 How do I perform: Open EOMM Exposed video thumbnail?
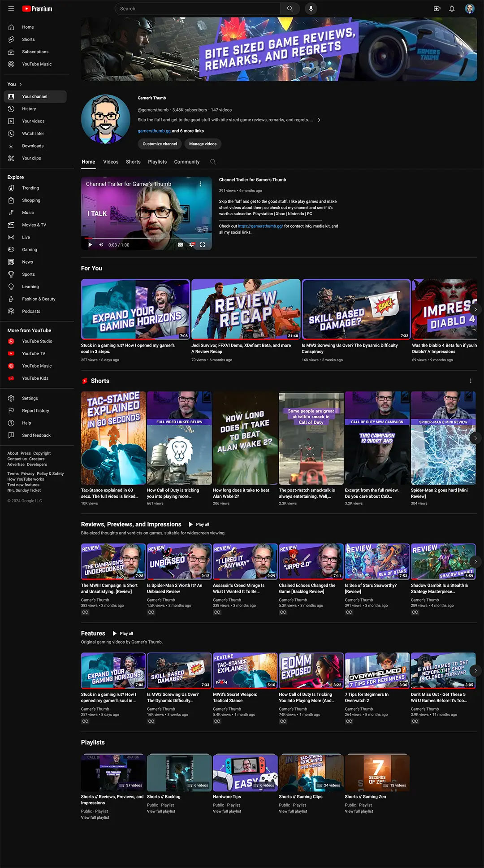(x=311, y=671)
